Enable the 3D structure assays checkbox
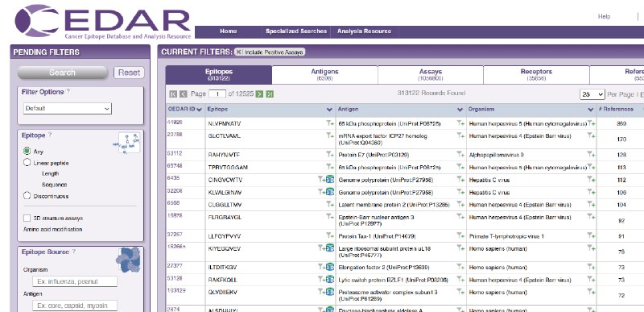Viewport: 644px width, 312px height. 27,218
